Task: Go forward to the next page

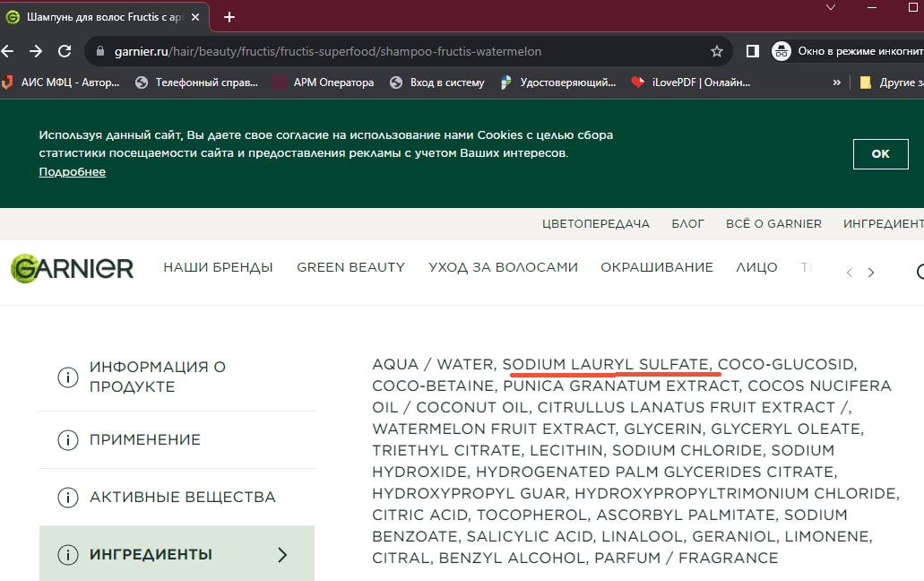Action: click(36, 51)
